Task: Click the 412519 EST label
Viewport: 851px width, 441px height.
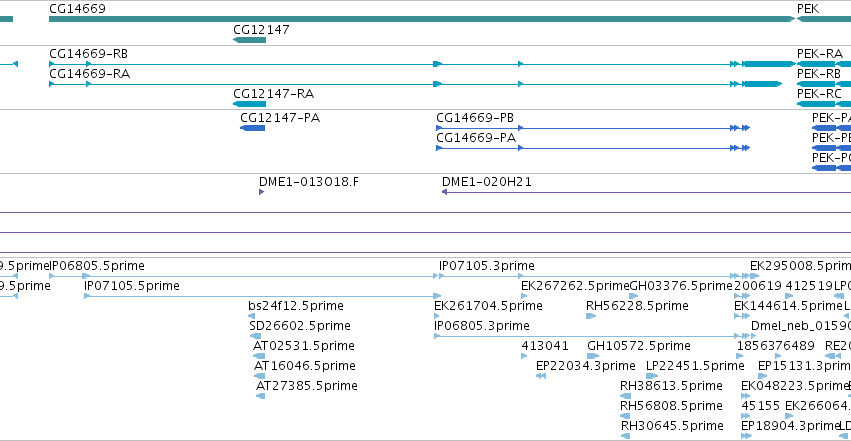Action: [809, 286]
